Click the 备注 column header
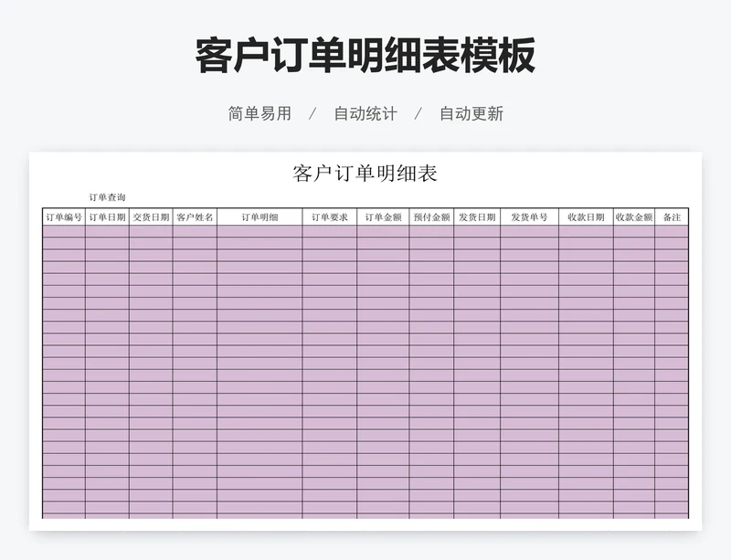Screen dimensions: 731x560 click(672, 217)
